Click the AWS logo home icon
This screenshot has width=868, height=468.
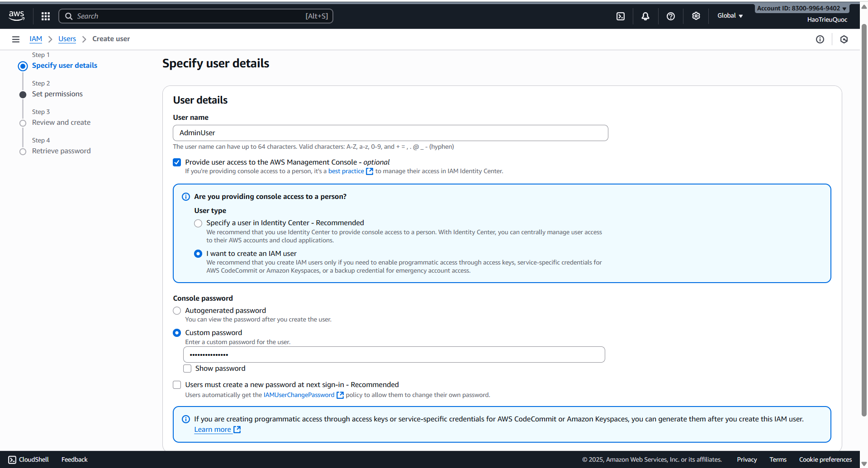click(x=17, y=16)
